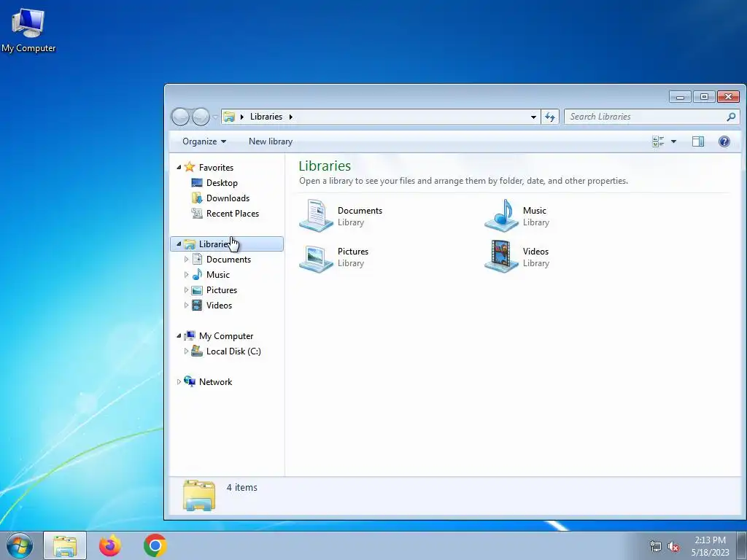Open Desktop under Favorites
This screenshot has width=747, height=560.
pyautogui.click(x=222, y=183)
